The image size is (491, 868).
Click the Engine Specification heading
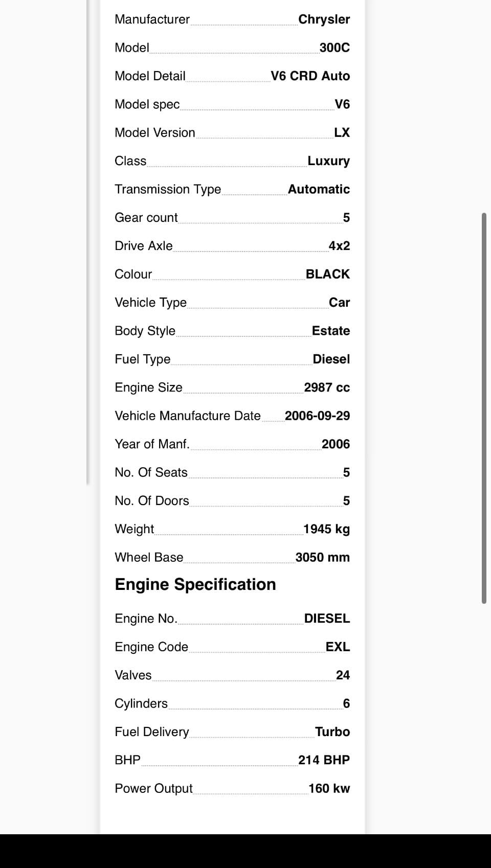(x=195, y=584)
